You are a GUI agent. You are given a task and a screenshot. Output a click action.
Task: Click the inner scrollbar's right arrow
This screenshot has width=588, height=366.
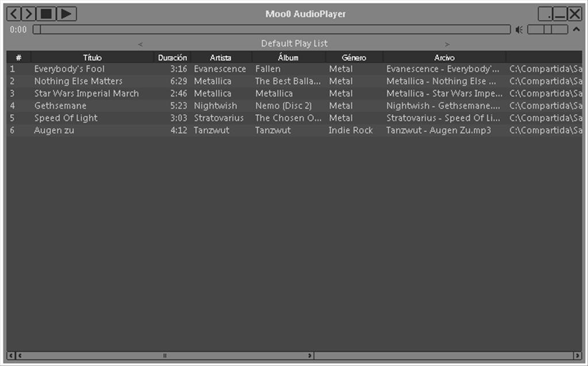click(310, 356)
